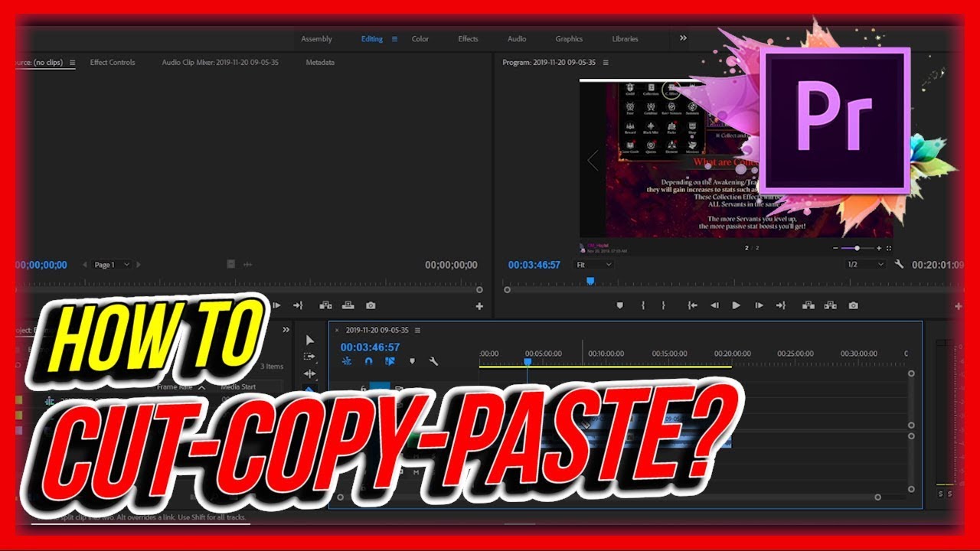This screenshot has width=980, height=551.
Task: Switch to Graphics workspace
Action: tap(569, 39)
